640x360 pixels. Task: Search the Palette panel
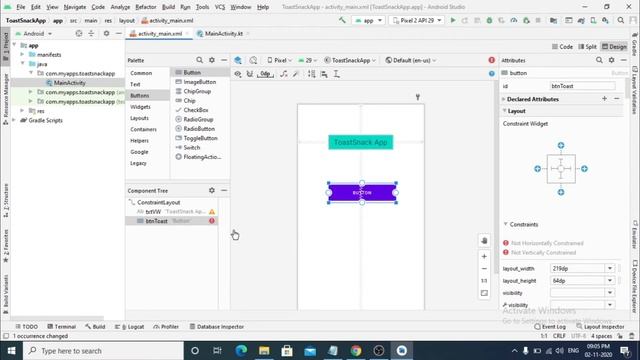199,60
